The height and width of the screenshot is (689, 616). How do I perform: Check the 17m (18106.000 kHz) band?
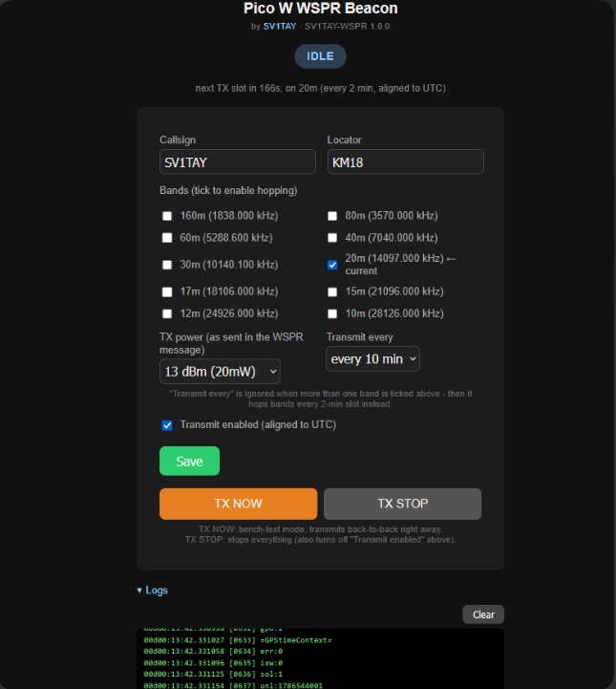coord(167,291)
